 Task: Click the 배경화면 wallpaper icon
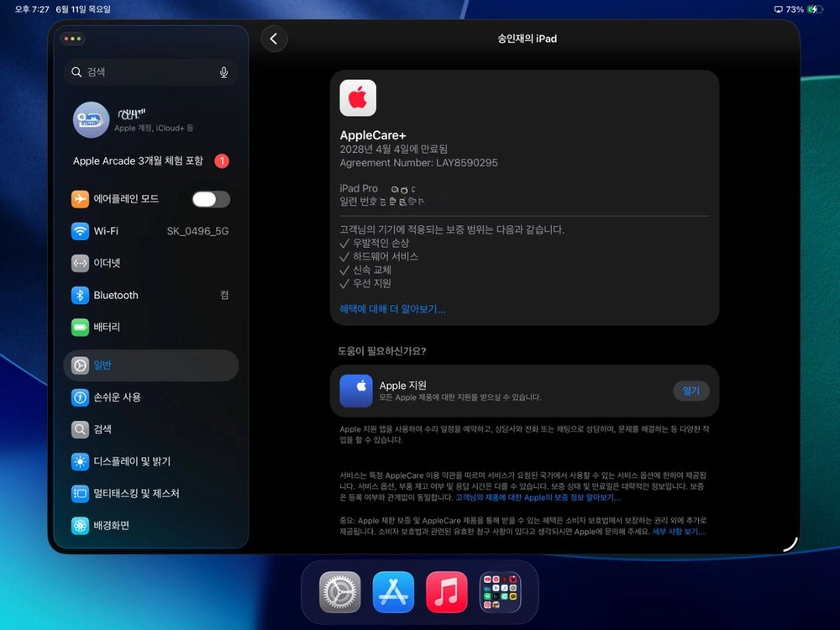click(x=80, y=526)
